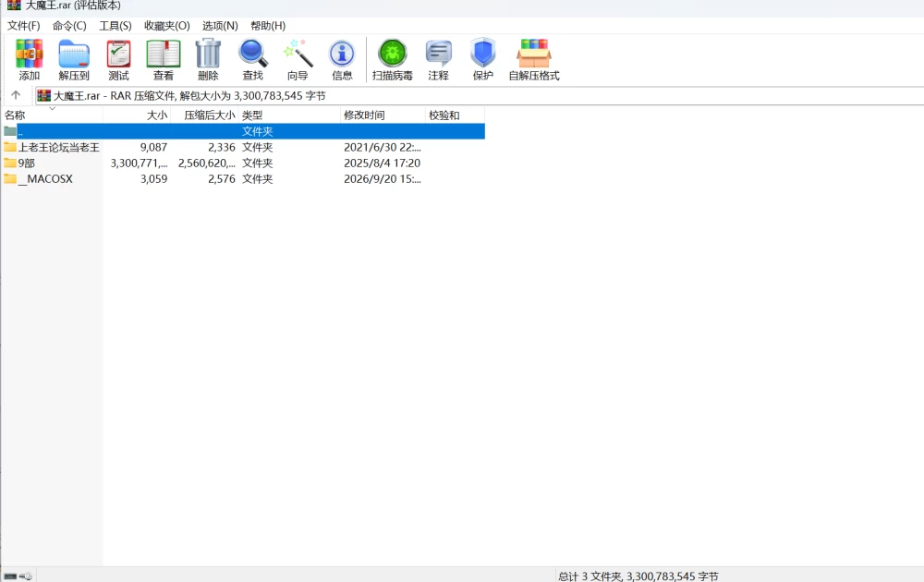Viewport: 924px width, 582px height.
Task: Click packed size 2,576
Action: click(222, 179)
